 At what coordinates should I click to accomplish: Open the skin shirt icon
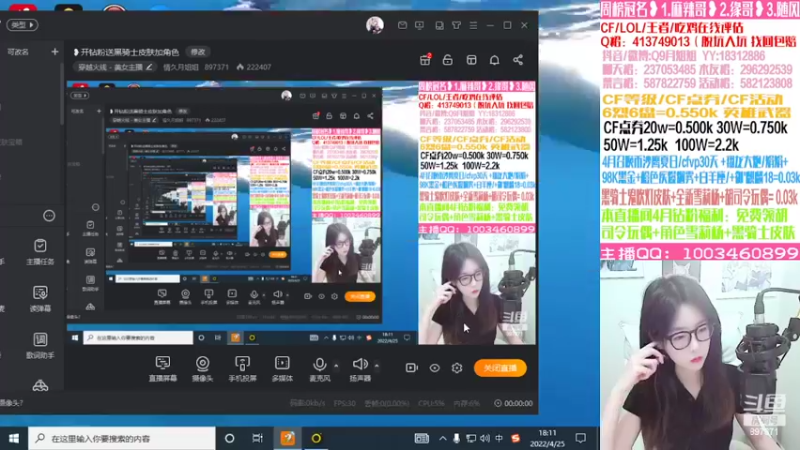coord(456,25)
